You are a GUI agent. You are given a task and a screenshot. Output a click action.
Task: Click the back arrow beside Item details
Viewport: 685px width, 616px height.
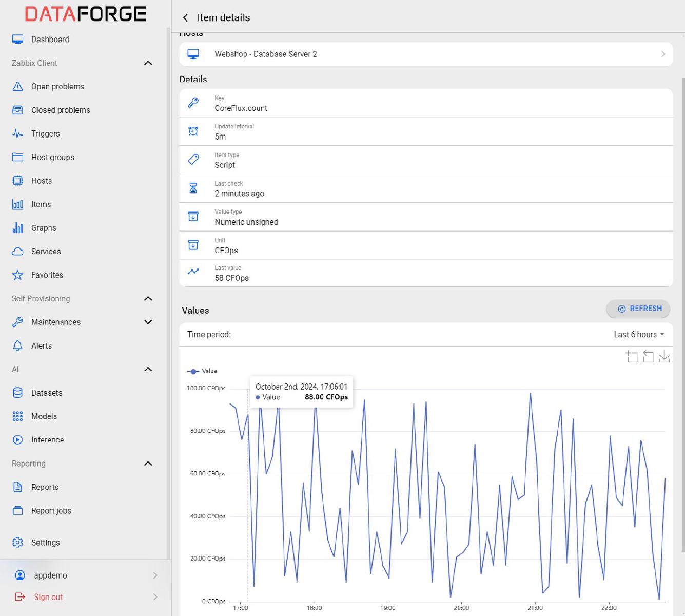[185, 18]
